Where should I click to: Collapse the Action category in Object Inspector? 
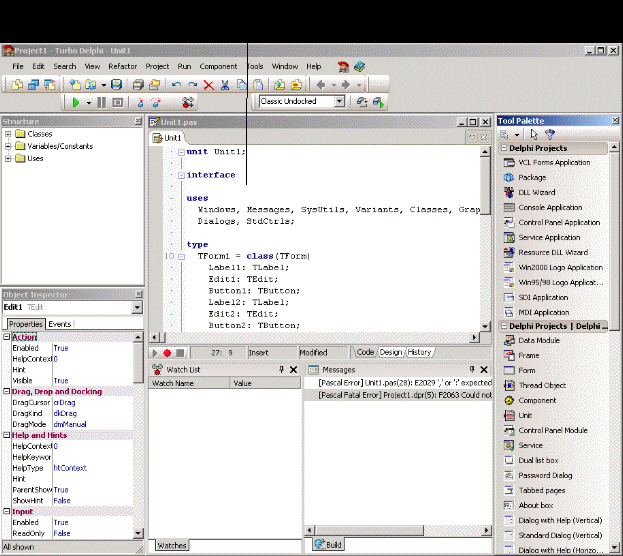point(6,337)
